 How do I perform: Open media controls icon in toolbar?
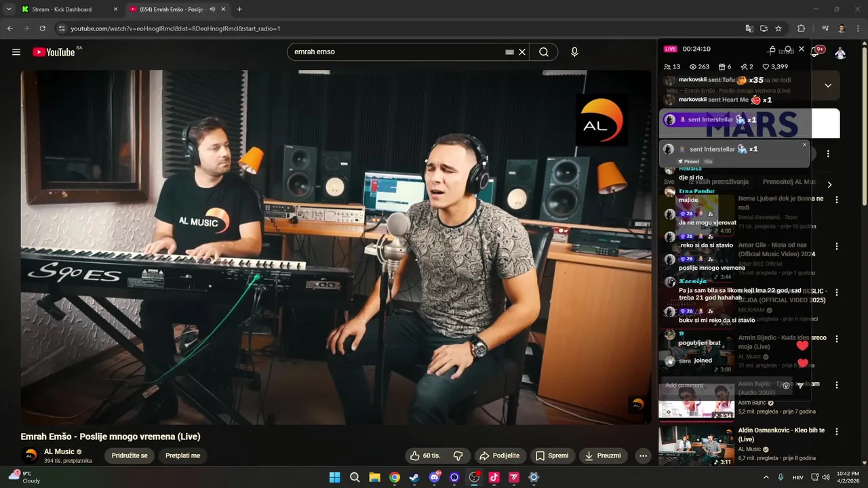click(825, 28)
